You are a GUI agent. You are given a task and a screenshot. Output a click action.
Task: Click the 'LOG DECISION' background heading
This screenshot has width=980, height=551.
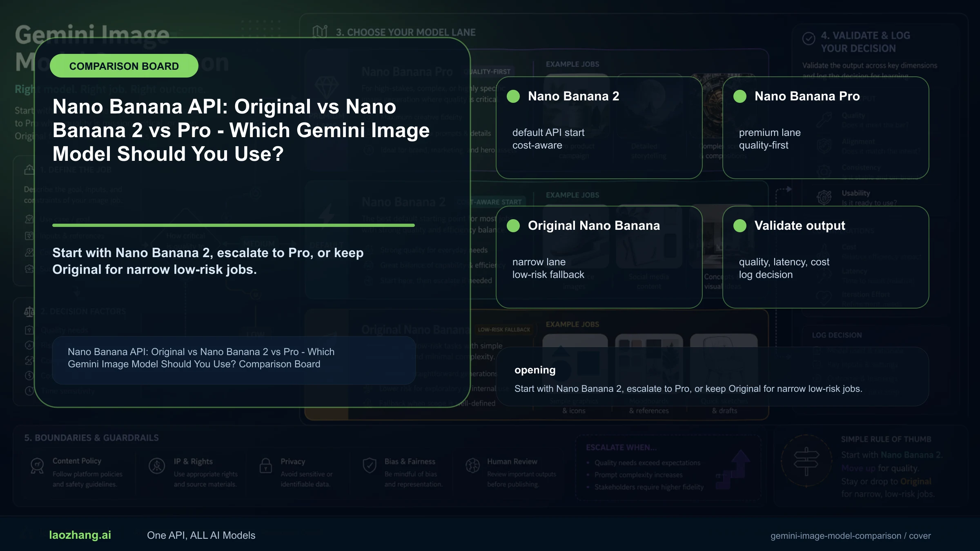point(837,335)
